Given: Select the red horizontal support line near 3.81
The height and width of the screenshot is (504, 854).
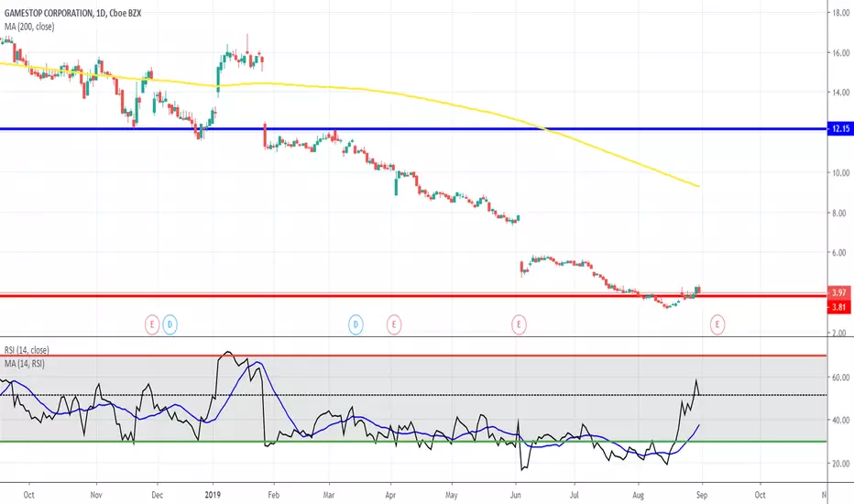Looking at the screenshot, I should 413,296.
